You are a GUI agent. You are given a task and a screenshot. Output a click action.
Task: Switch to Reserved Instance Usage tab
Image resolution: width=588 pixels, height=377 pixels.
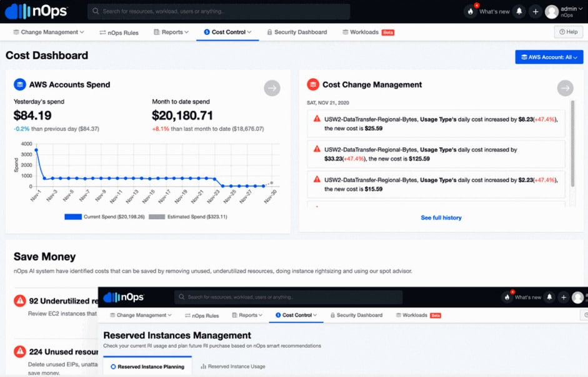[x=233, y=366]
